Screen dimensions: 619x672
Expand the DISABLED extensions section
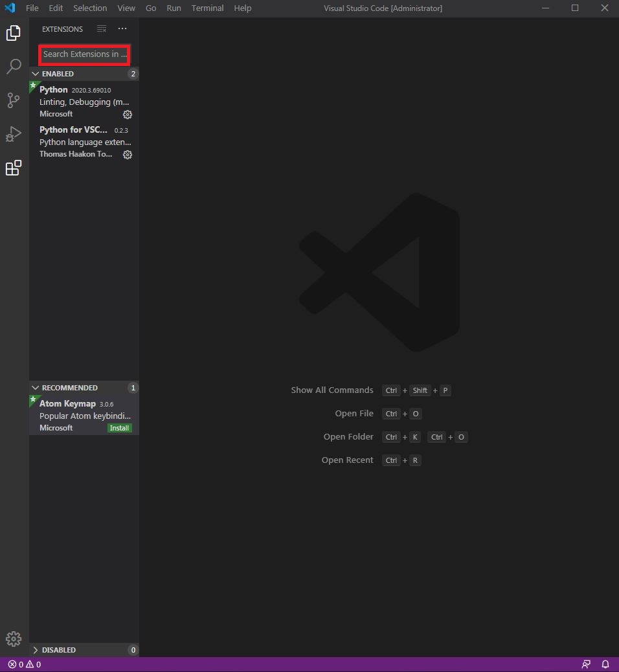(84, 650)
